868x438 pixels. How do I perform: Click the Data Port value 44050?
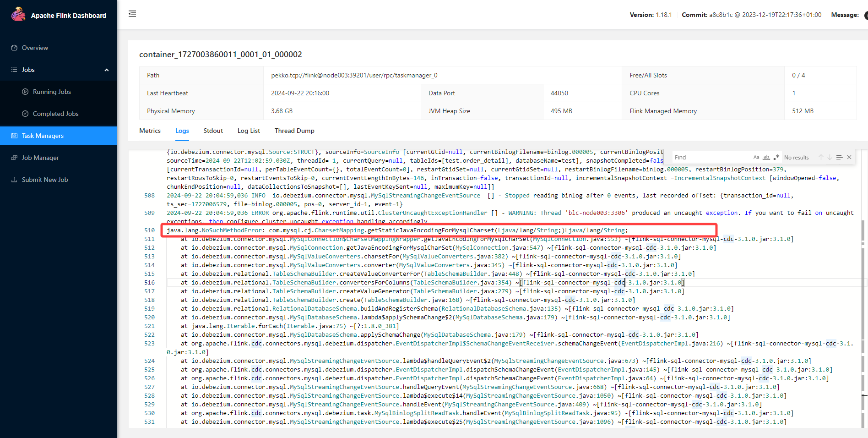(559, 93)
